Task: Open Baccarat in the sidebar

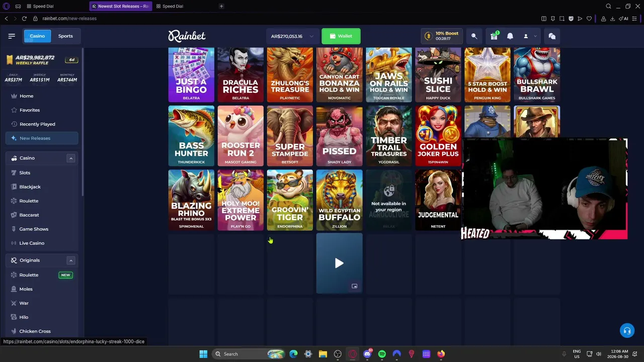Action: [42, 215]
